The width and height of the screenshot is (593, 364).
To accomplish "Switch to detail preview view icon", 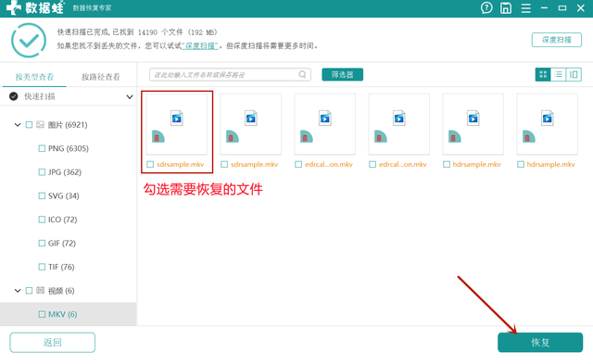I will pos(574,74).
